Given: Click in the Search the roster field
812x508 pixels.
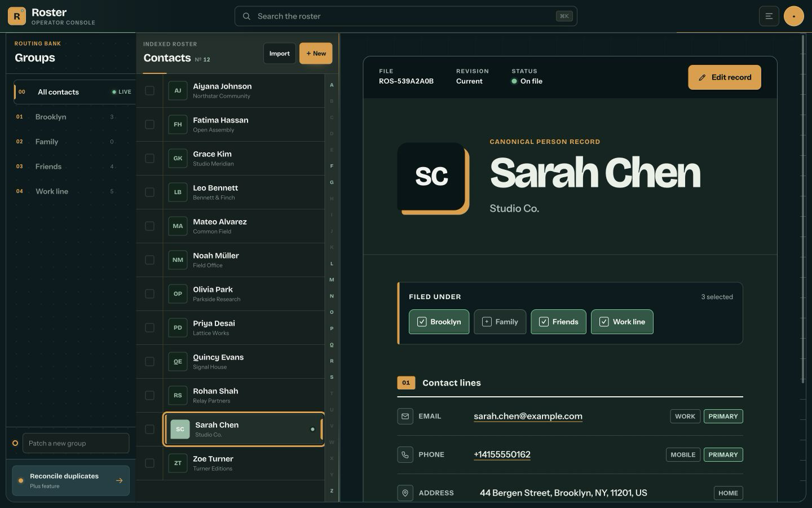Looking at the screenshot, I should pos(406,16).
